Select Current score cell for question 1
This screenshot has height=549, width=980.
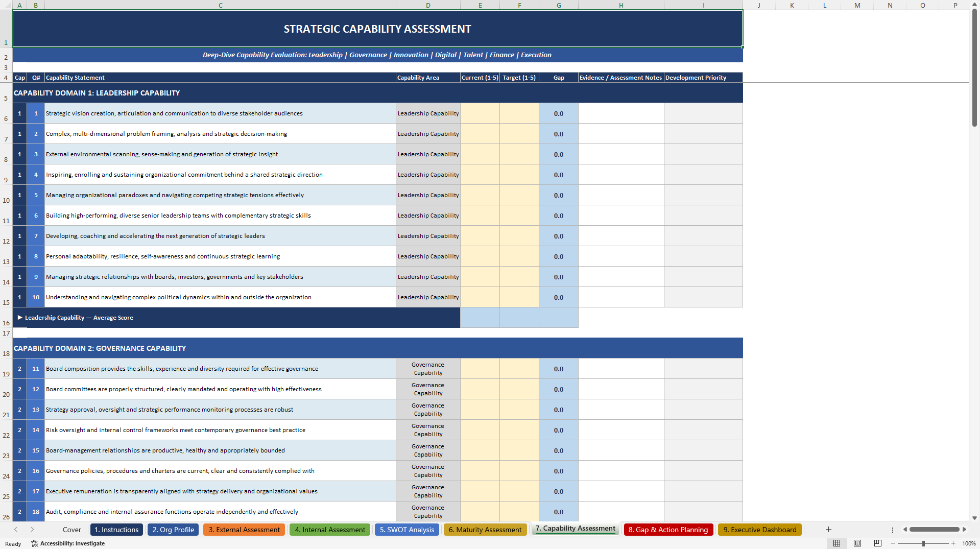[480, 113]
